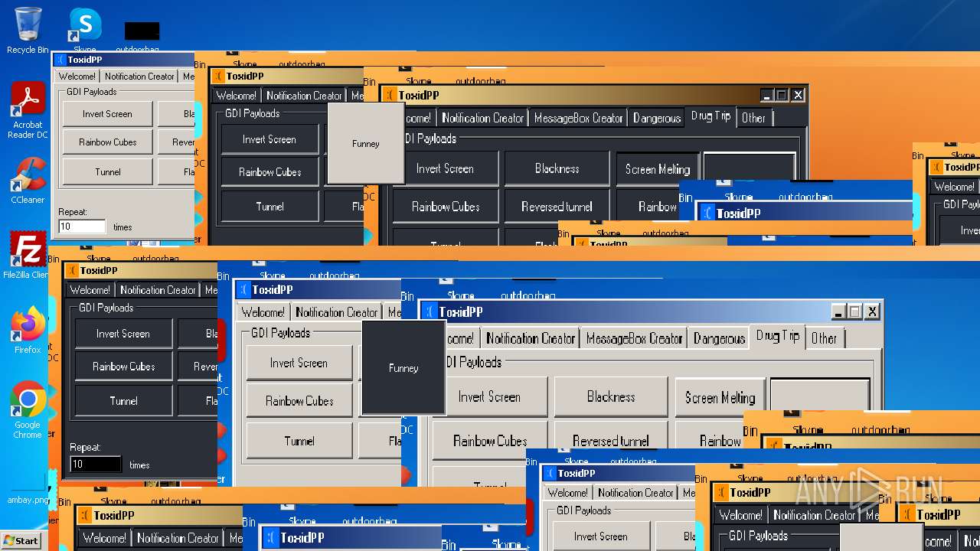Viewport: 980px width, 551px height.
Task: Click Tunnel in light window beside dark Funney button
Action: 299,441
